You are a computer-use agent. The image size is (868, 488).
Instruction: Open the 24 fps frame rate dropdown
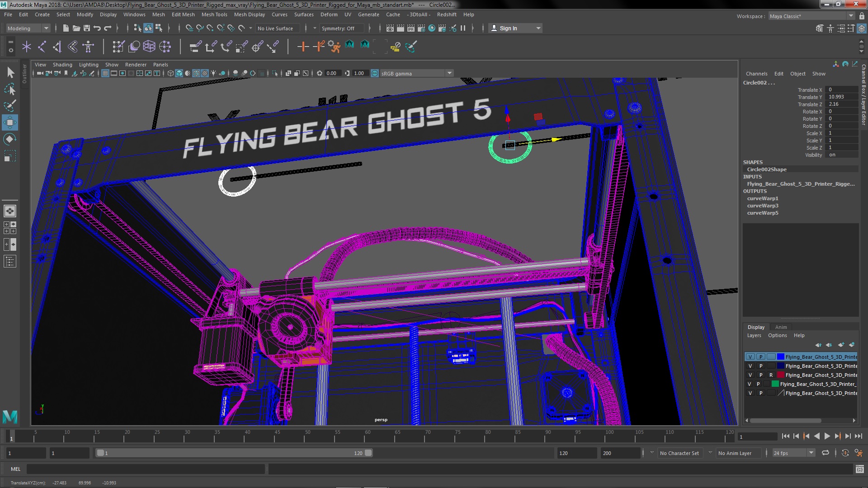coord(811,453)
